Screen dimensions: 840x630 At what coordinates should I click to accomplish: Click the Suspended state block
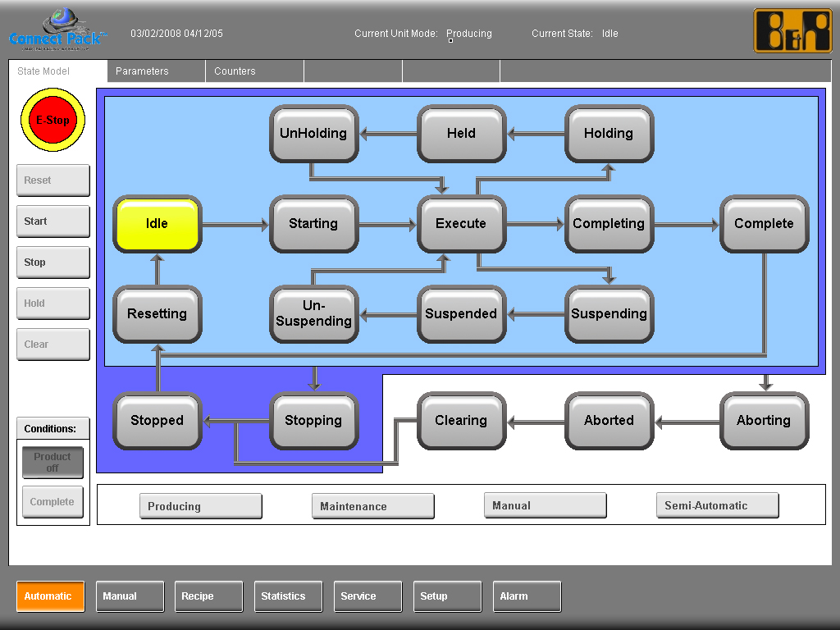461,314
